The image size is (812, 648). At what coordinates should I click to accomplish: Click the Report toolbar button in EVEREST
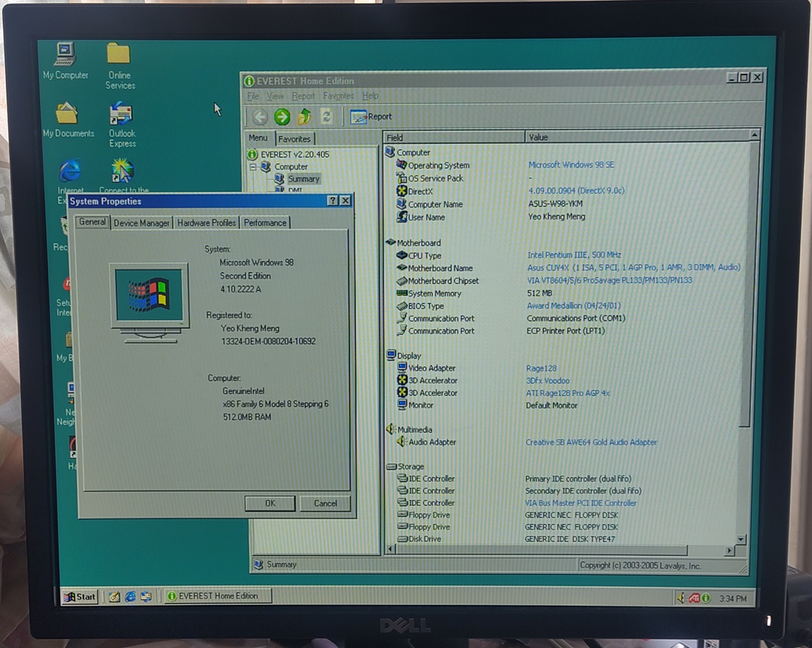[371, 116]
